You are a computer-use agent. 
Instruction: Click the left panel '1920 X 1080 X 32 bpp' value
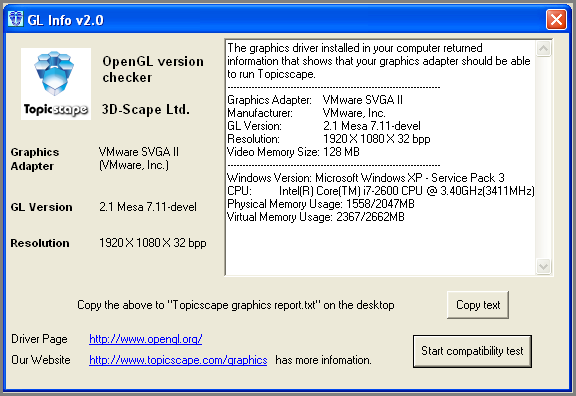click(x=152, y=243)
